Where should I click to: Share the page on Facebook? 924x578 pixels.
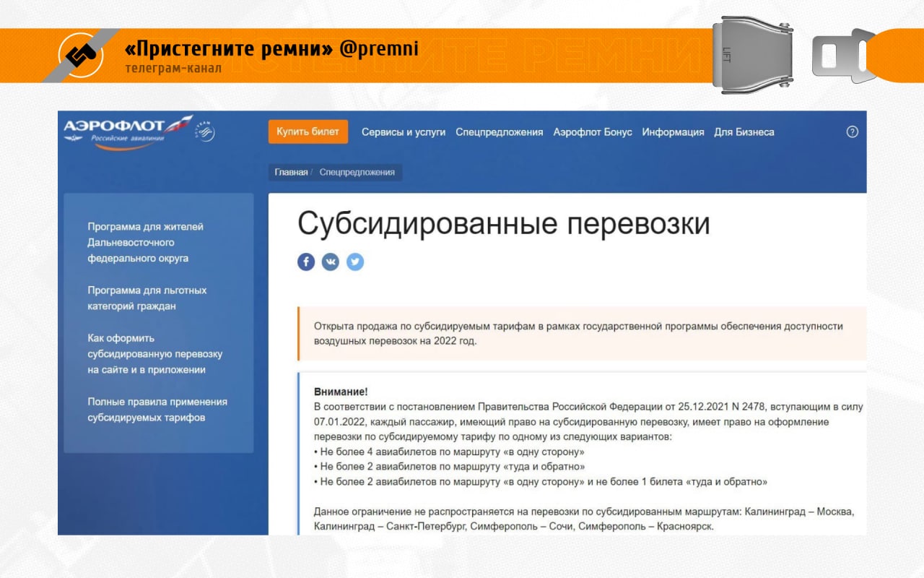(x=306, y=262)
